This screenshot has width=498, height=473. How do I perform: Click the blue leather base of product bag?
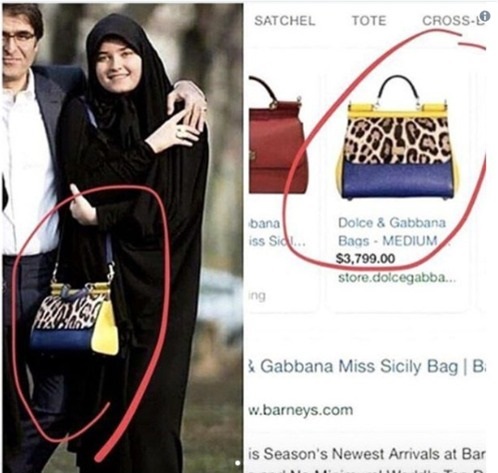(x=397, y=180)
